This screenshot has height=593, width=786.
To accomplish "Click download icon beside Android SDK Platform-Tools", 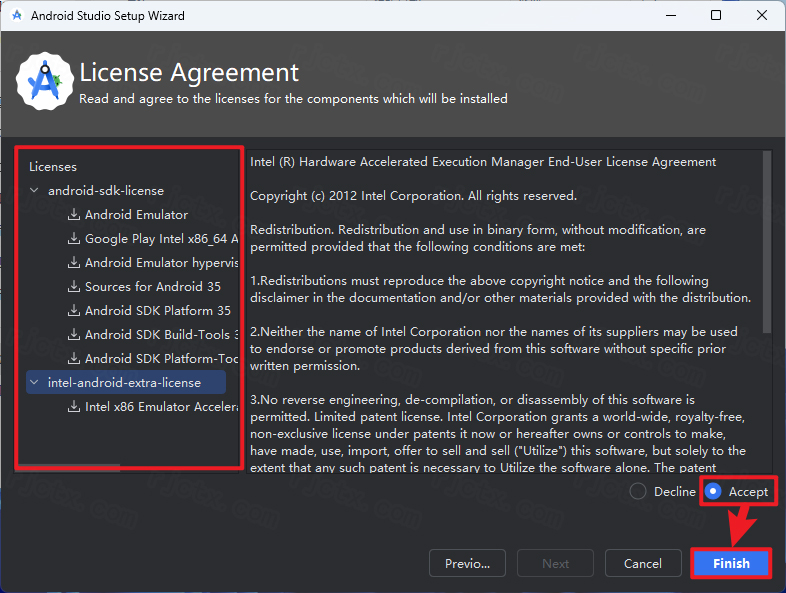I will [74, 358].
